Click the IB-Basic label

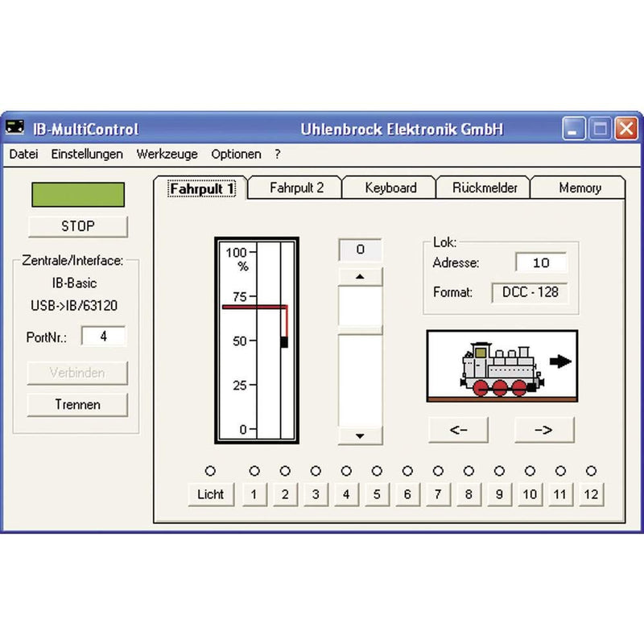[74, 283]
